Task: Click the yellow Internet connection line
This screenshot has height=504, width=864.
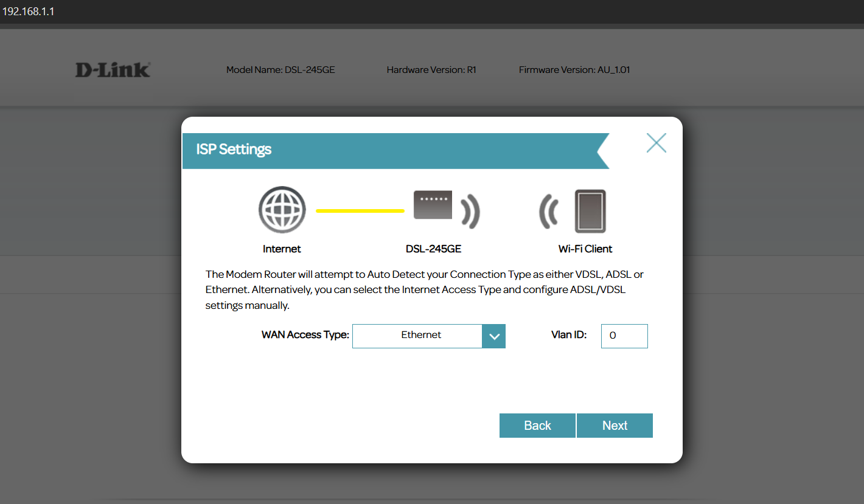Action: coord(360,210)
